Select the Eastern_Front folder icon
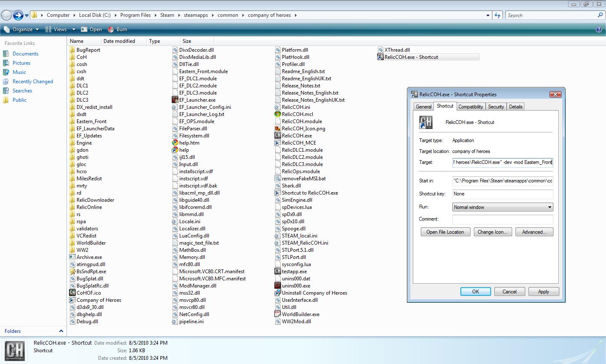Viewport: 606px width, 364px height. (x=72, y=121)
